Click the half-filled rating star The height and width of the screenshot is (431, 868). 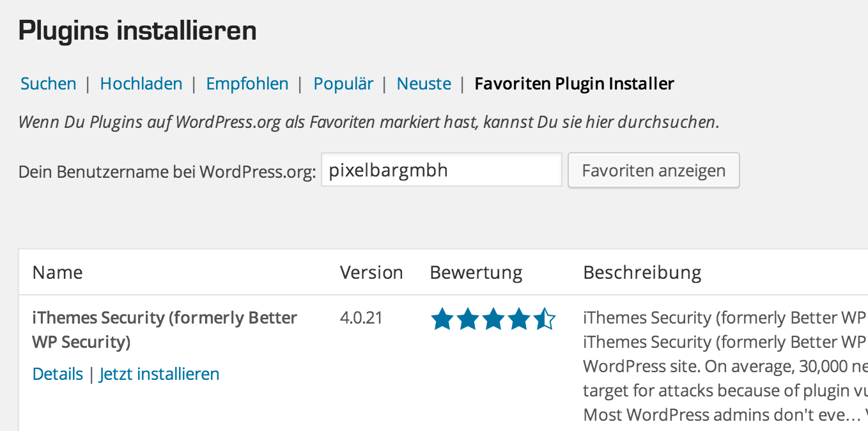tap(545, 318)
